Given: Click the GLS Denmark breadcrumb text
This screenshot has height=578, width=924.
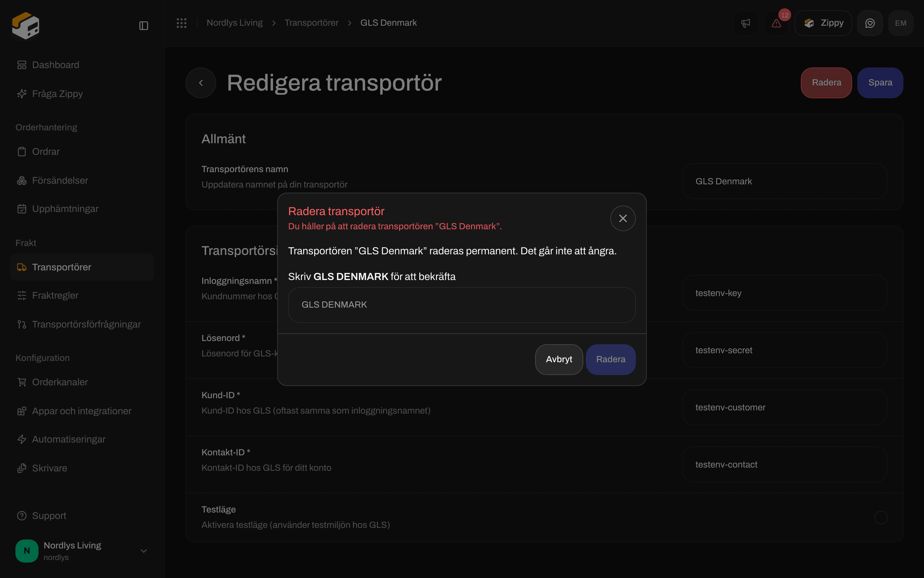Looking at the screenshot, I should tap(388, 23).
